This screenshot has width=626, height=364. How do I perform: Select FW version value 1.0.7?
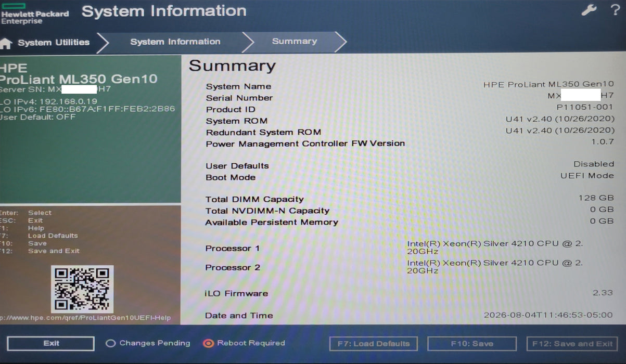coord(603,141)
